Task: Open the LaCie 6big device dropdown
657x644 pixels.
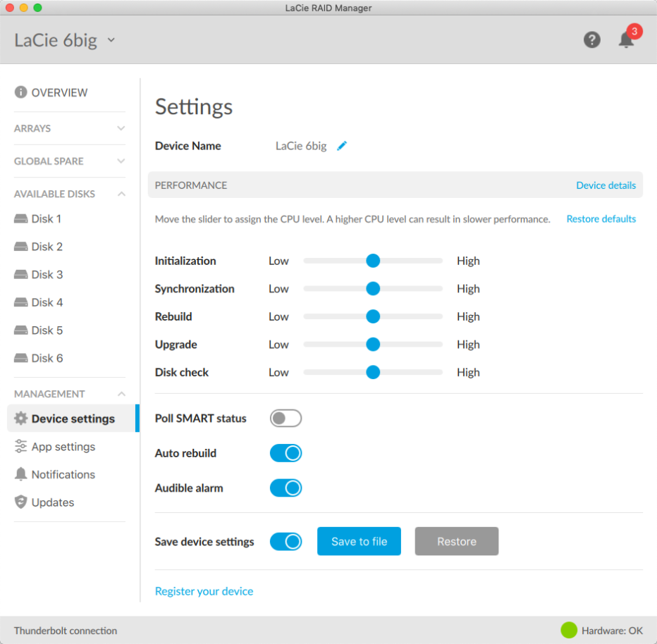Action: 111,40
